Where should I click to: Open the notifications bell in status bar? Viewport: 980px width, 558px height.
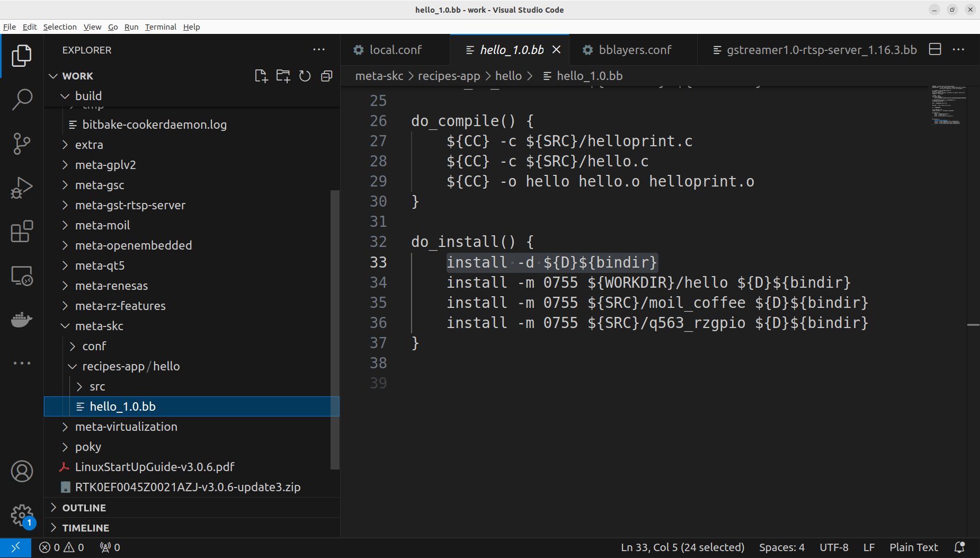click(x=959, y=547)
